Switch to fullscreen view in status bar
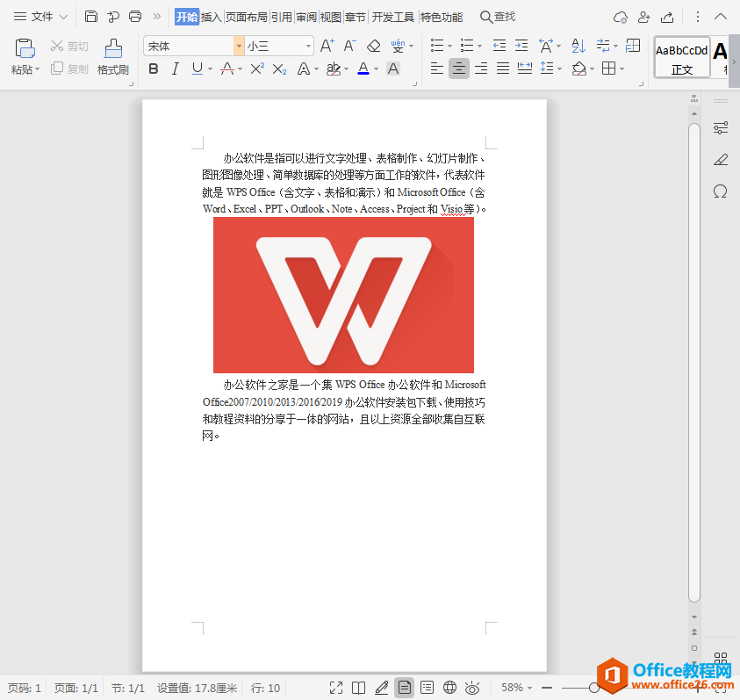Image resolution: width=740 pixels, height=700 pixels. [336, 688]
